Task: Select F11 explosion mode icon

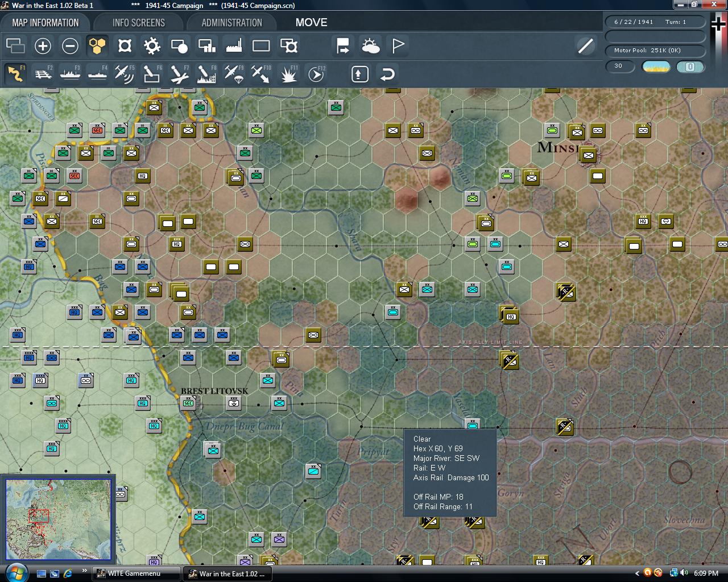Action: click(x=288, y=74)
